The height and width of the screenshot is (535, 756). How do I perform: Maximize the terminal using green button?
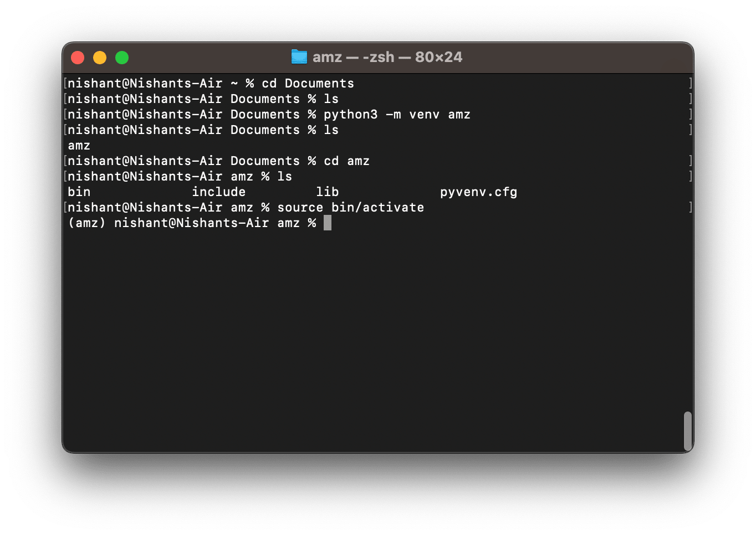122,58
